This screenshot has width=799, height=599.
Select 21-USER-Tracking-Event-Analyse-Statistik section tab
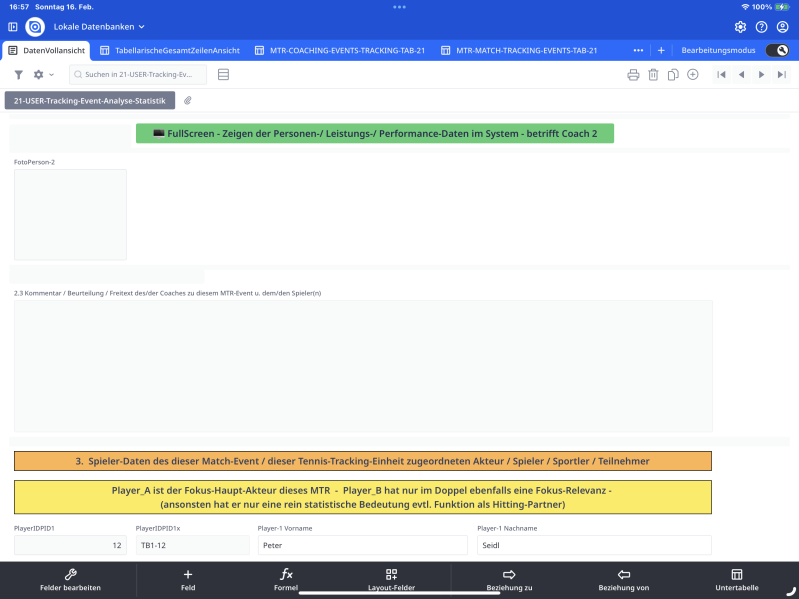[90, 101]
